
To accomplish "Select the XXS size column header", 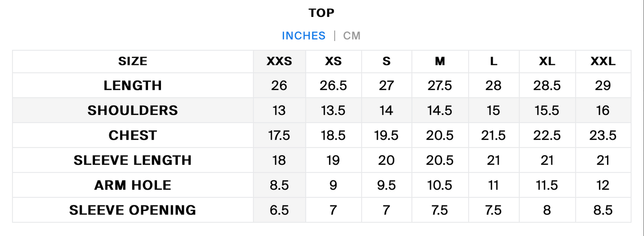I will tap(279, 61).
